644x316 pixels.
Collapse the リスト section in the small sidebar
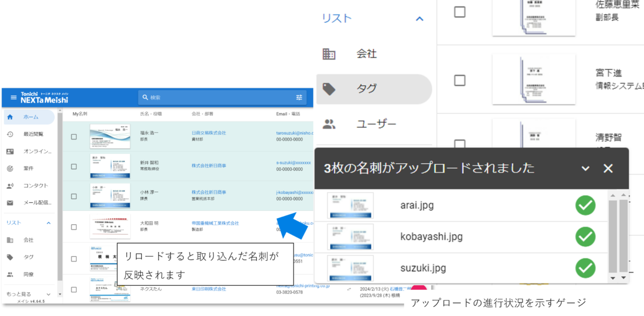pyautogui.click(x=48, y=223)
